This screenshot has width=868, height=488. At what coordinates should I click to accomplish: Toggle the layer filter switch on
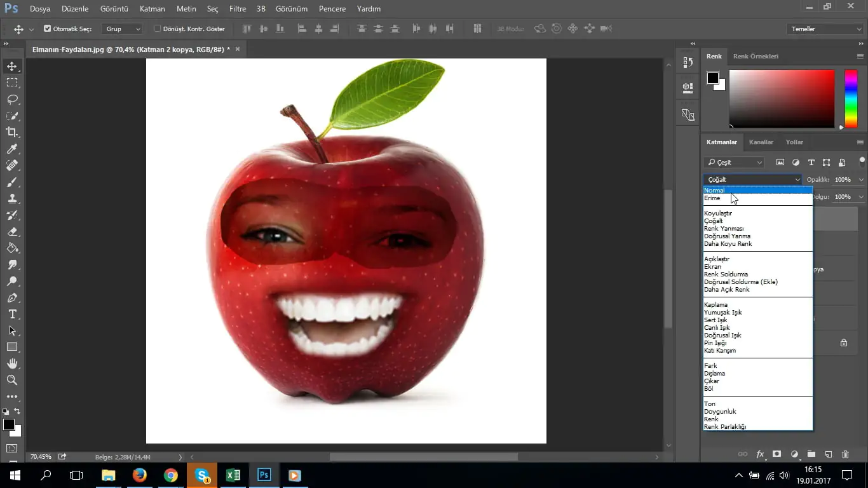pos(862,161)
